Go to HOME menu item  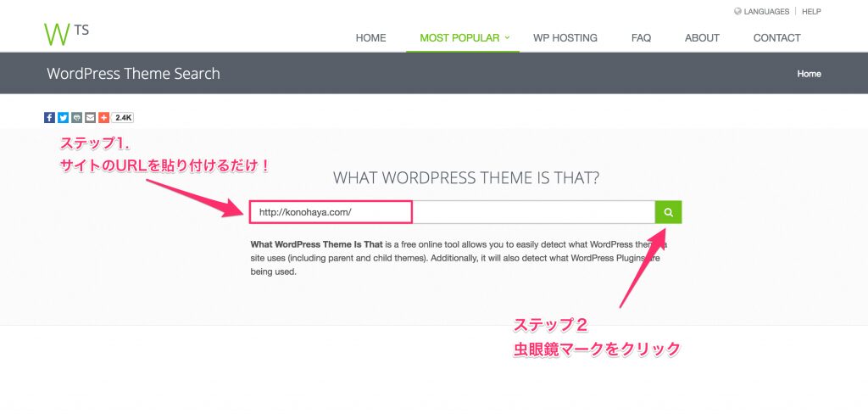(371, 37)
